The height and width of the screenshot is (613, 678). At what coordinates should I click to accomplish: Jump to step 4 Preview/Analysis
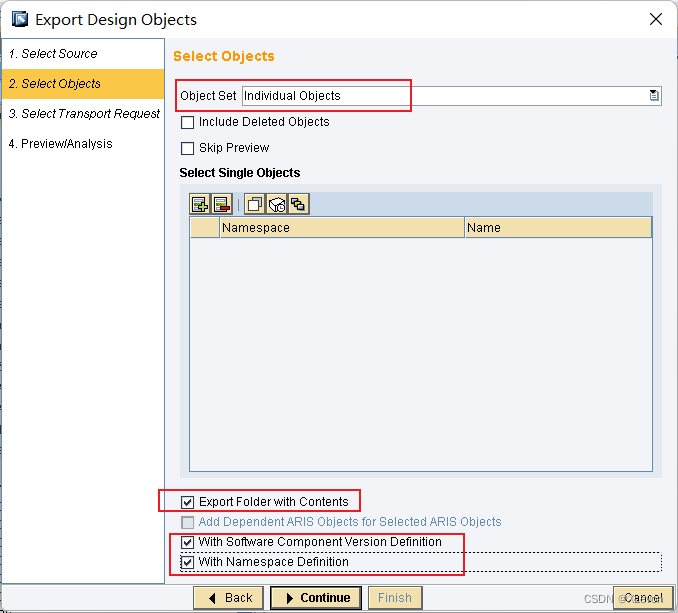83,144
